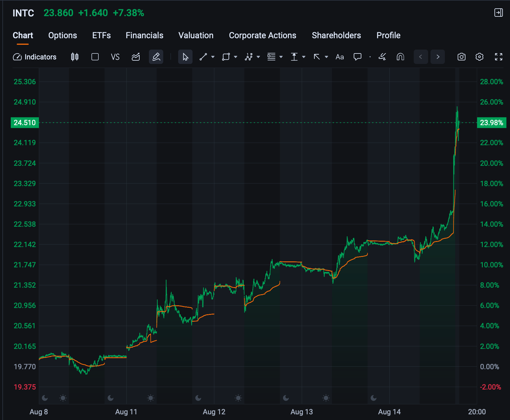The height and width of the screenshot is (420, 510).
Task: Open the Shareholders tab
Action: click(x=336, y=35)
